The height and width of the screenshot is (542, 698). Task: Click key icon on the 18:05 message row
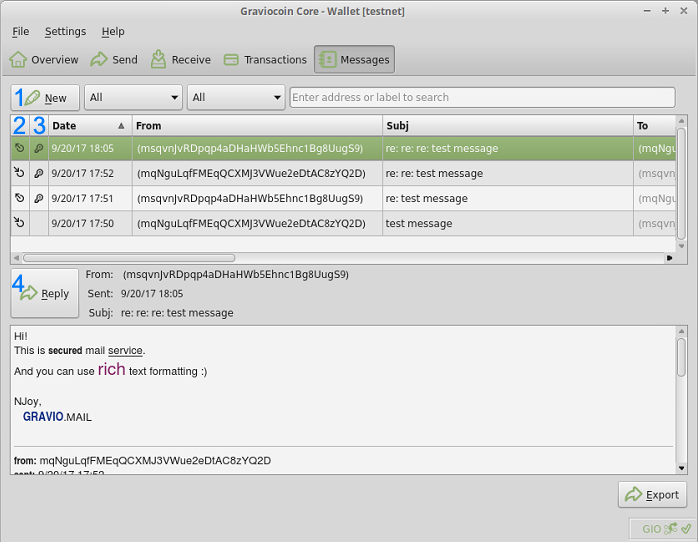[39, 148]
